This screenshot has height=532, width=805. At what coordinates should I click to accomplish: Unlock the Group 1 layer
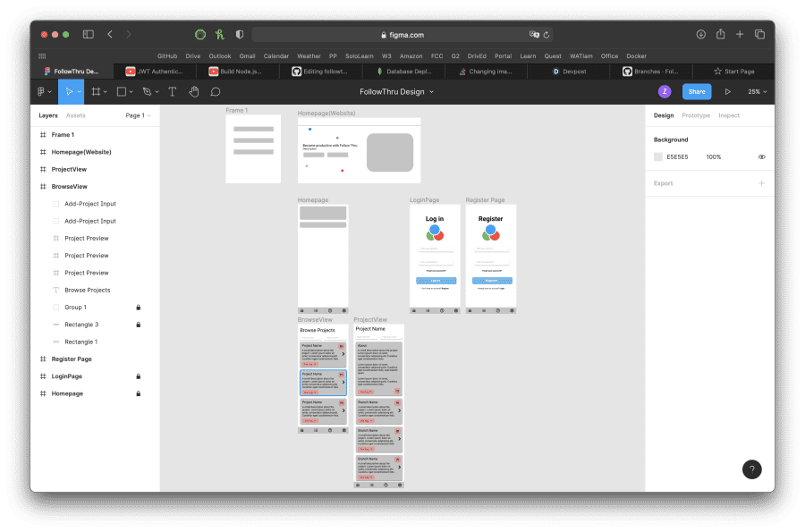138,308
